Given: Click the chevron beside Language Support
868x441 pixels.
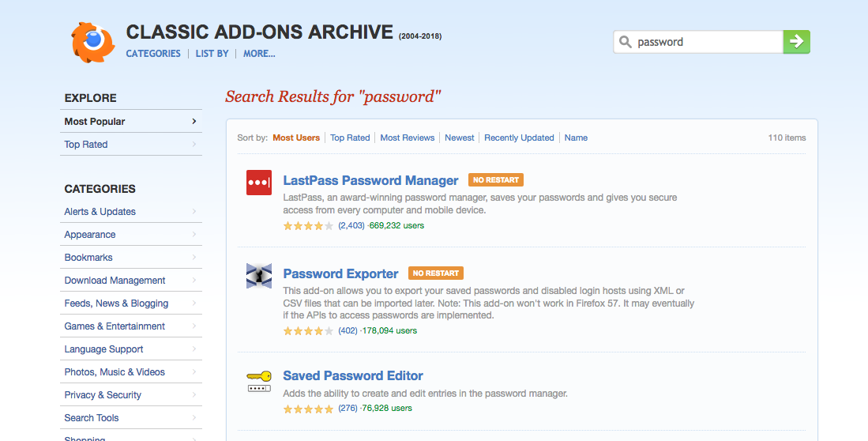Looking at the screenshot, I should tap(194, 349).
